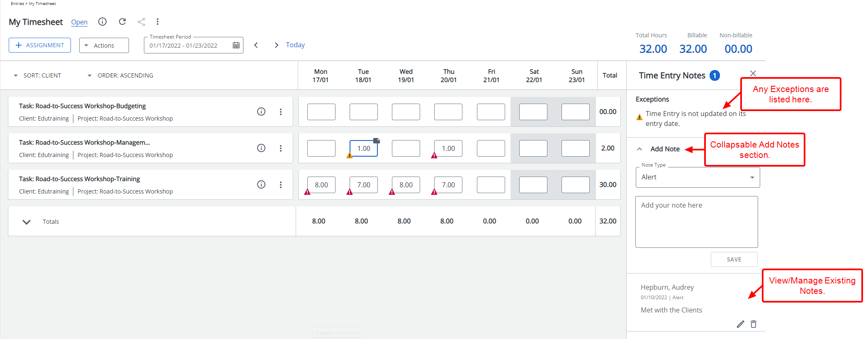The height and width of the screenshot is (339, 868).
Task: Show info for Workshop-Budgeting task
Action: (x=261, y=111)
